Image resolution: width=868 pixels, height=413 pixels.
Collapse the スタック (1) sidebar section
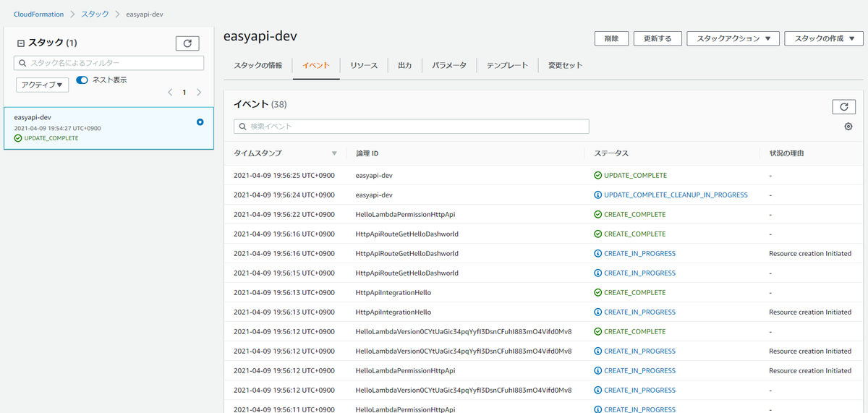[x=21, y=43]
